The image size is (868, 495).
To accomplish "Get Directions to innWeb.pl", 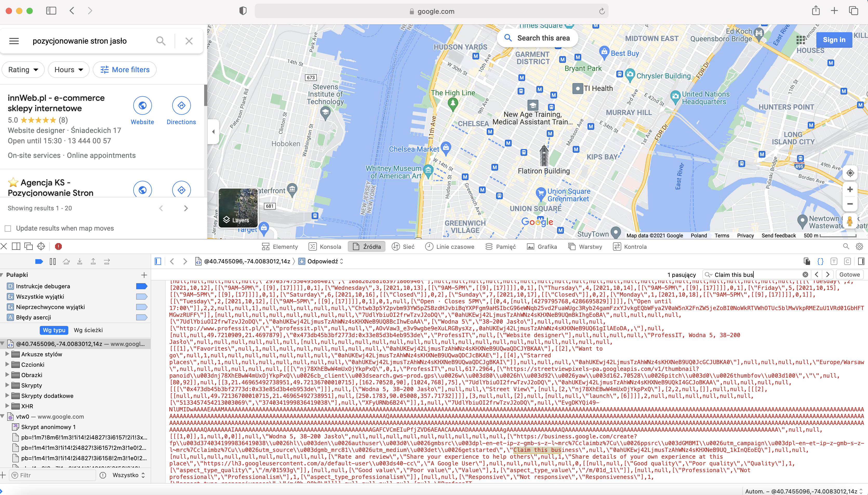I will tap(181, 105).
